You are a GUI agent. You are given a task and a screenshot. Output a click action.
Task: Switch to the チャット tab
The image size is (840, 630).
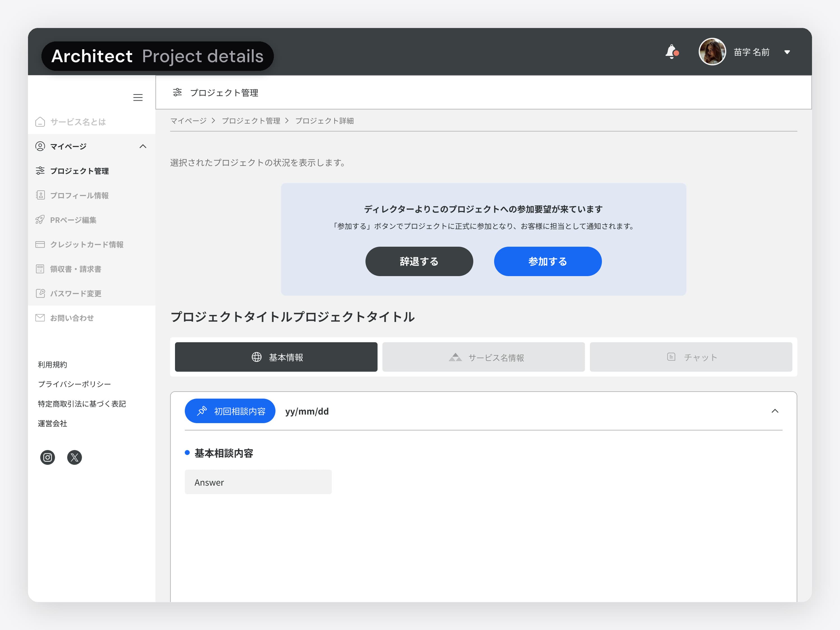click(x=691, y=357)
